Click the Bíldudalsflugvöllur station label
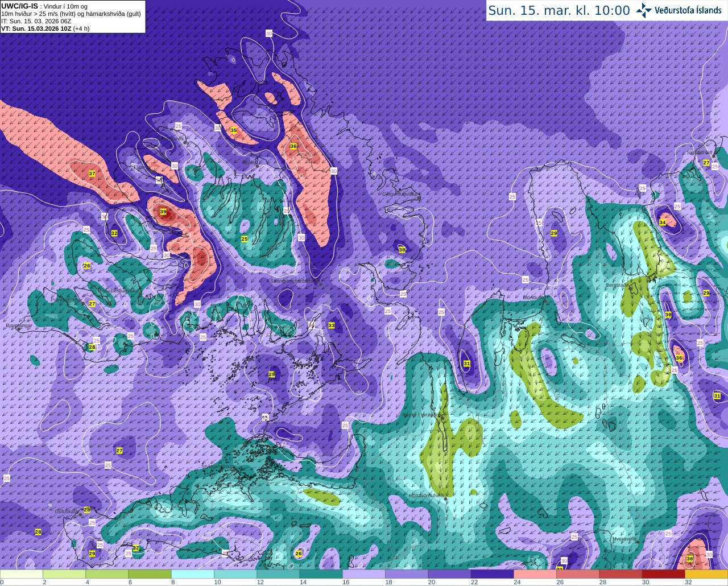The width and height of the screenshot is (728, 586). pos(118,290)
